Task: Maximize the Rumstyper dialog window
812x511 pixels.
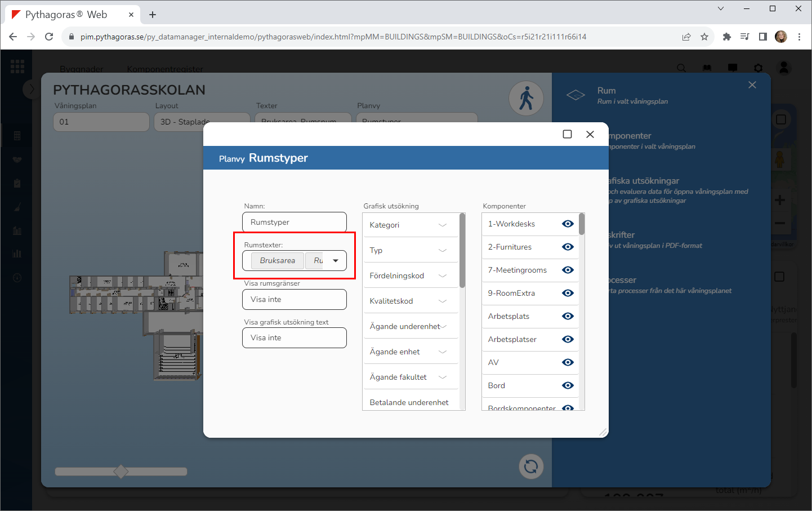Action: point(567,134)
